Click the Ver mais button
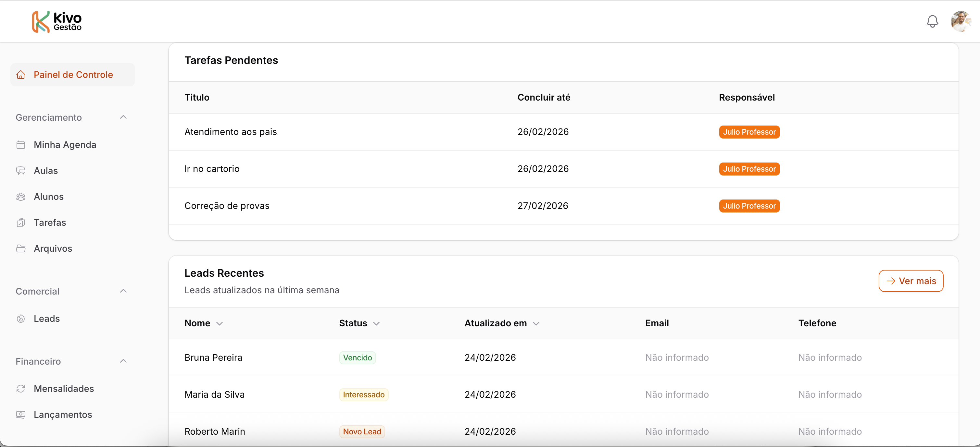980x447 pixels. pos(911,281)
